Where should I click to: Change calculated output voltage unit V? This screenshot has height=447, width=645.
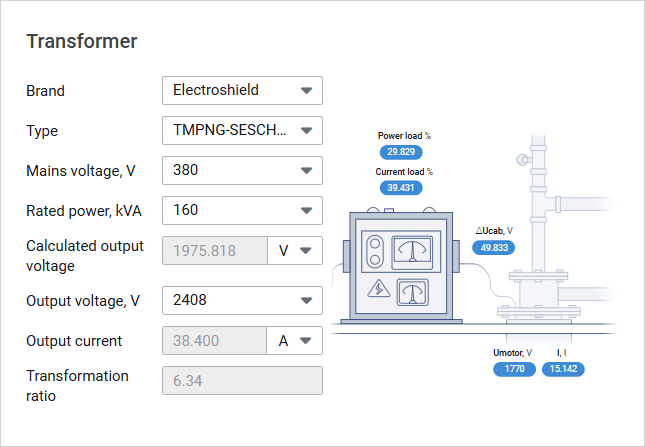pos(295,250)
